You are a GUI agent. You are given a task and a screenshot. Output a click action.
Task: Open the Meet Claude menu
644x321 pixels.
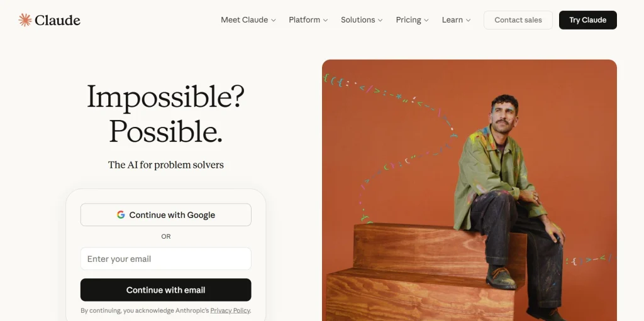click(244, 20)
